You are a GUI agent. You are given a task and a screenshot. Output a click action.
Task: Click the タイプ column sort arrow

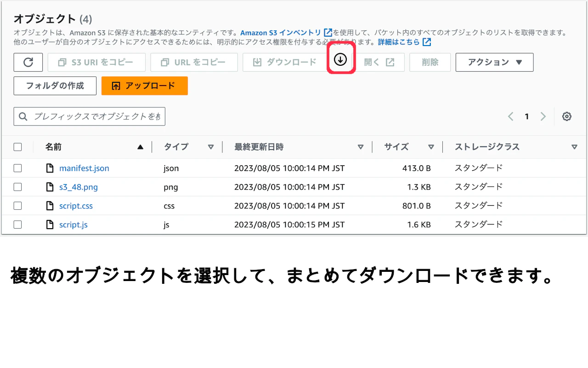pyautogui.click(x=211, y=147)
